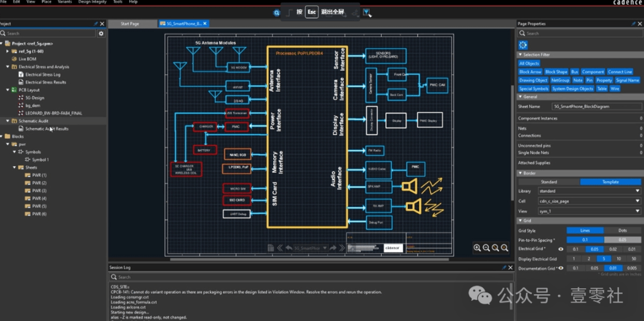Collapse the Selection Filter section
The height and width of the screenshot is (321, 644).
click(520, 54)
